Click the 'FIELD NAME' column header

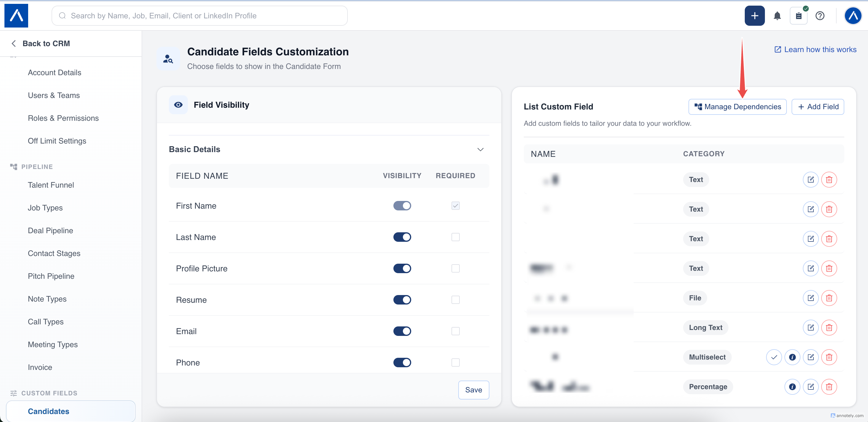click(202, 176)
